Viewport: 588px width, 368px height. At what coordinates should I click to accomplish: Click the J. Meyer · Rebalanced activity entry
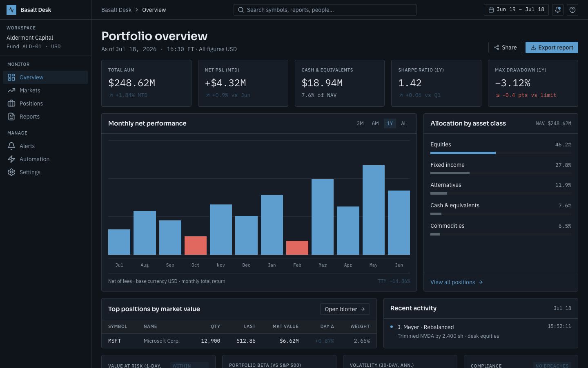(481, 332)
